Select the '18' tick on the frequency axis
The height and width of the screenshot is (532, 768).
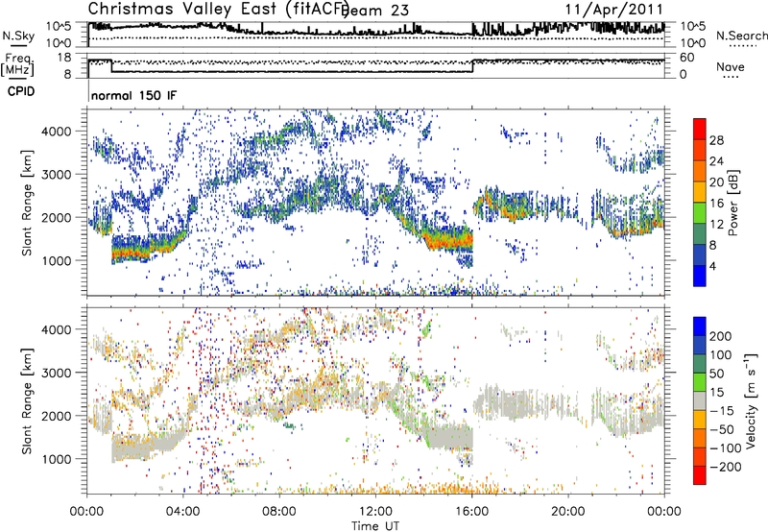pos(64,58)
